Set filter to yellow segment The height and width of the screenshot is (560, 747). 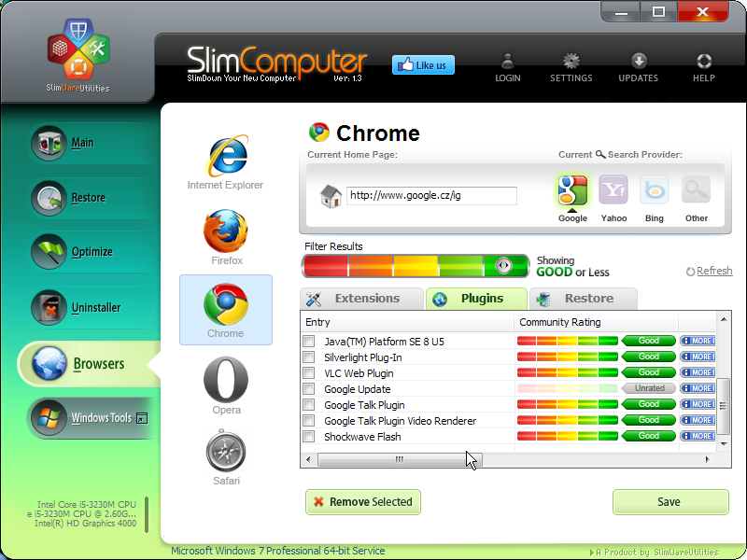pos(416,266)
